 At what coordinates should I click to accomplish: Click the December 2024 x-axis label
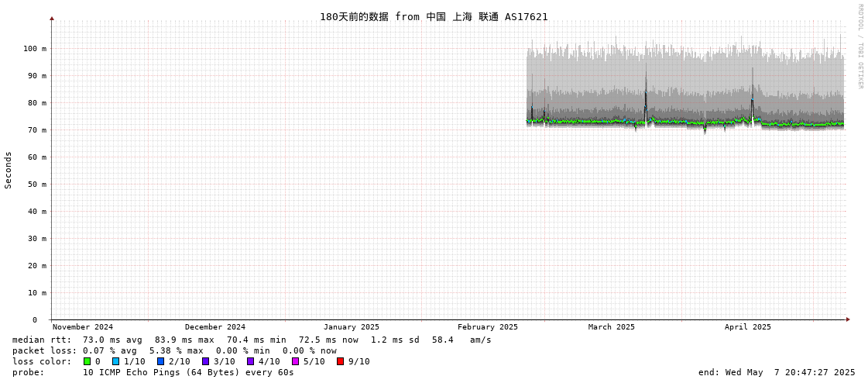click(x=214, y=327)
